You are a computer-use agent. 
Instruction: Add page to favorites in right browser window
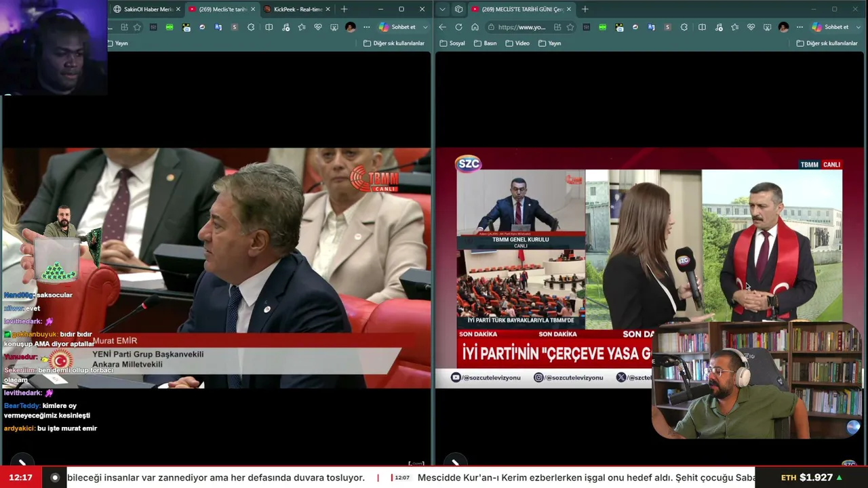[570, 27]
